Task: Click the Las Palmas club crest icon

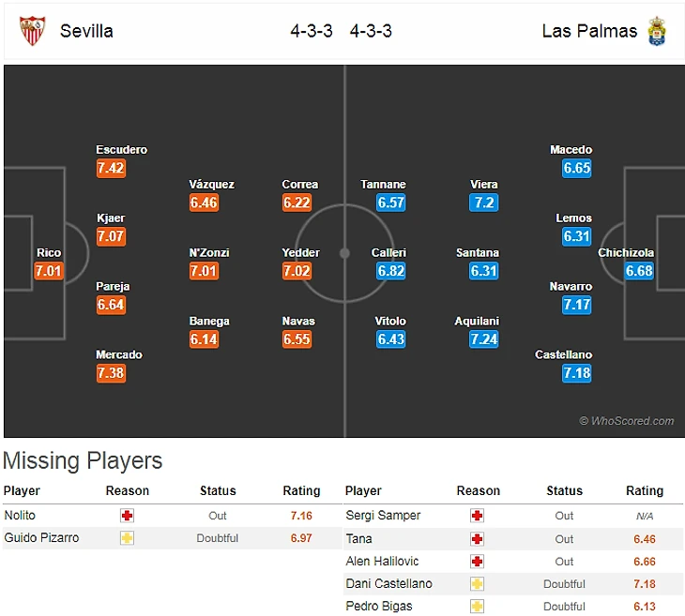Action: coord(658,31)
